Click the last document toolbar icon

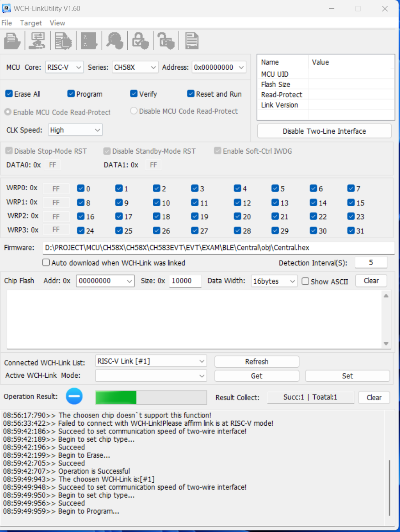(192, 41)
